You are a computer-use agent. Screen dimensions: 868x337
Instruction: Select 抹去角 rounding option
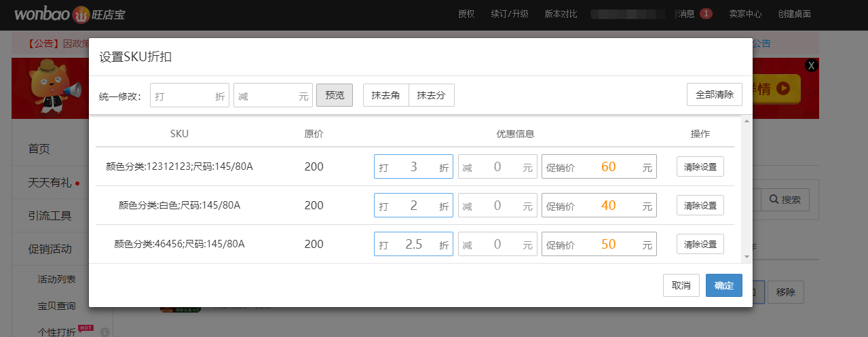[385, 95]
